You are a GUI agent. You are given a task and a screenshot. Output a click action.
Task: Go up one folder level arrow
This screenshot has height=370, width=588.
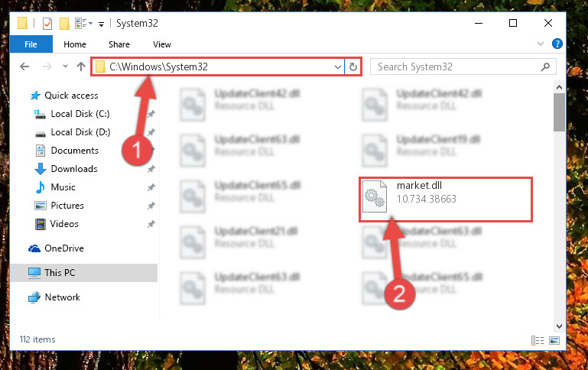coord(80,67)
